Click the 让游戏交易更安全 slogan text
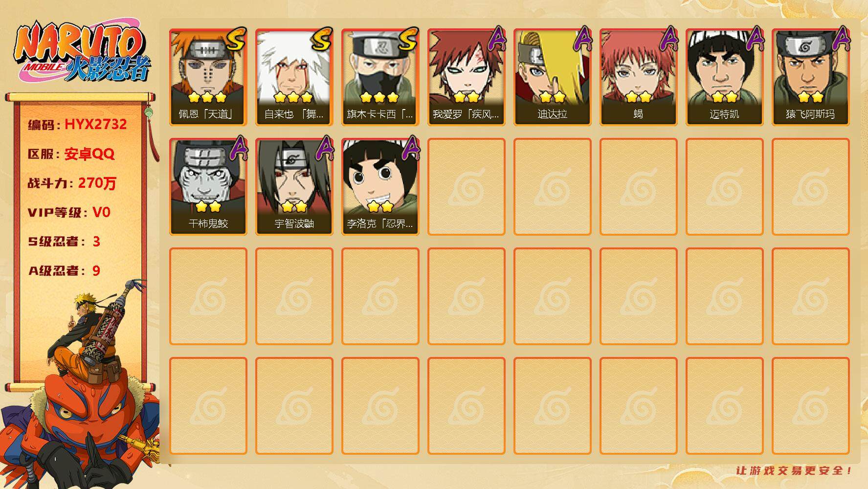 coord(794,470)
